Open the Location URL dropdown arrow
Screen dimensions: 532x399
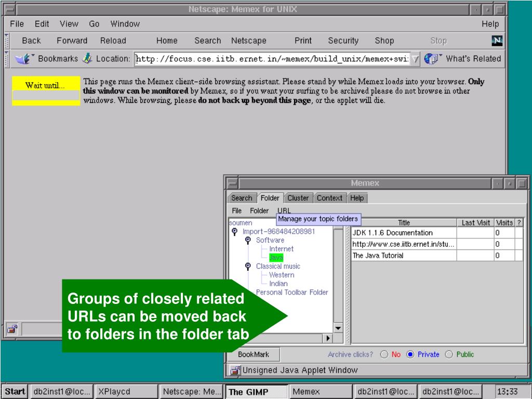point(415,59)
